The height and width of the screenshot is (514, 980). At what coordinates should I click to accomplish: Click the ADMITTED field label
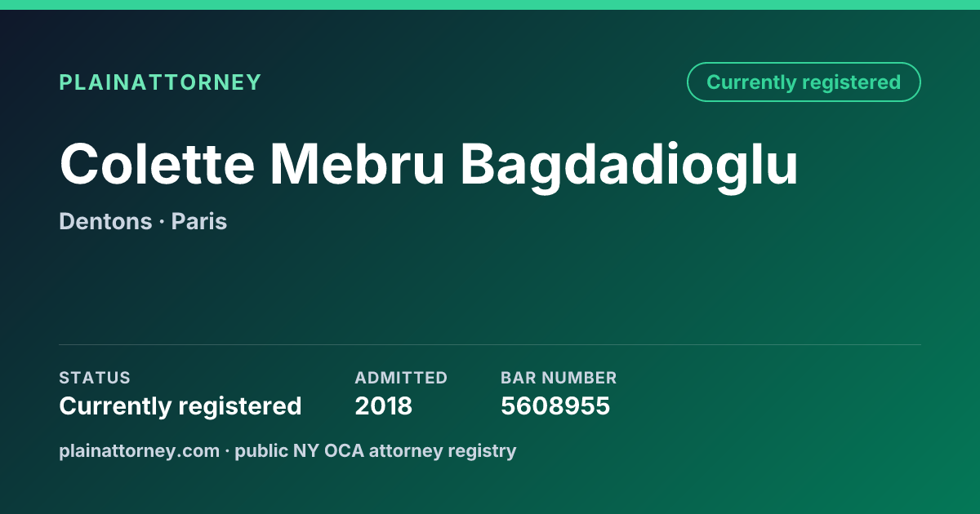(401, 378)
